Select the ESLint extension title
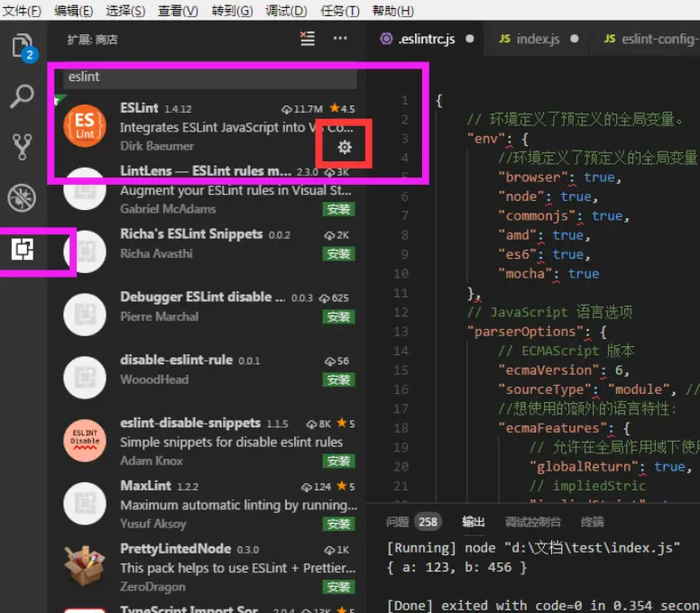700x613 pixels. (x=139, y=108)
